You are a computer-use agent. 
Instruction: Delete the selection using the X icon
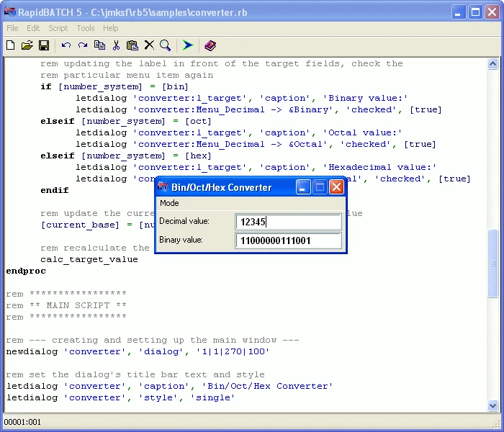click(x=149, y=45)
